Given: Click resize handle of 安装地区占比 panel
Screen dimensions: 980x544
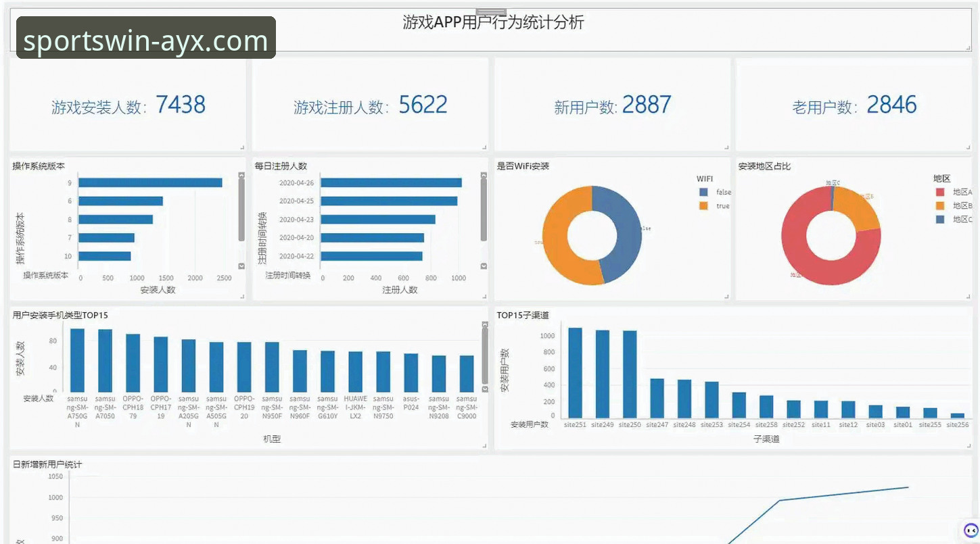Looking at the screenshot, I should tap(969, 297).
